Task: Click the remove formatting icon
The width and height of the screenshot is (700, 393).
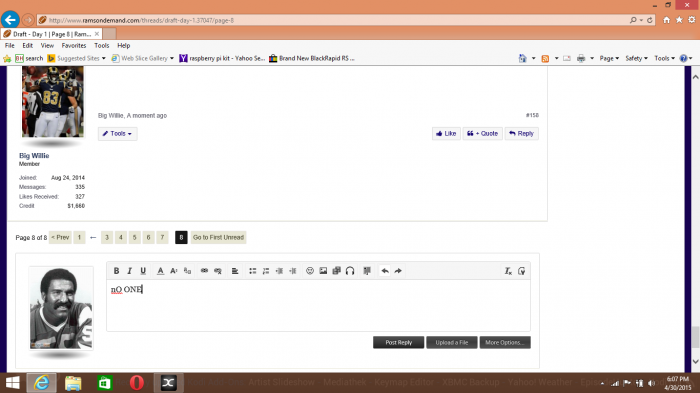Action: tap(508, 271)
